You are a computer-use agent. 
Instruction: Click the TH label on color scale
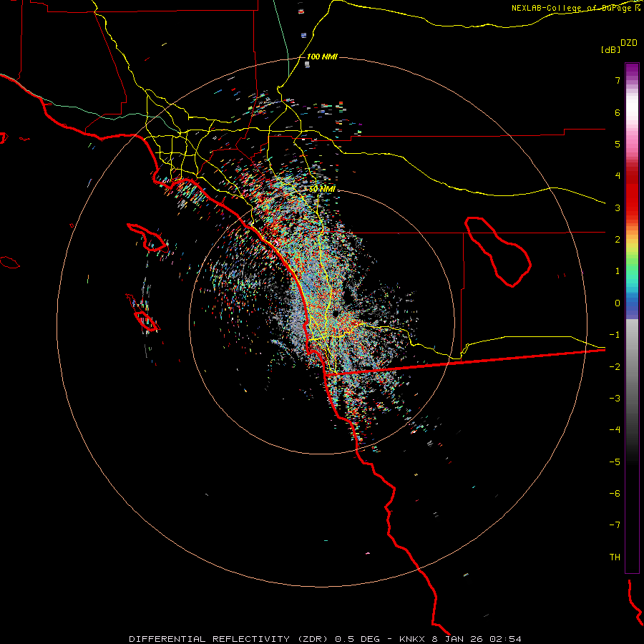tap(615, 557)
